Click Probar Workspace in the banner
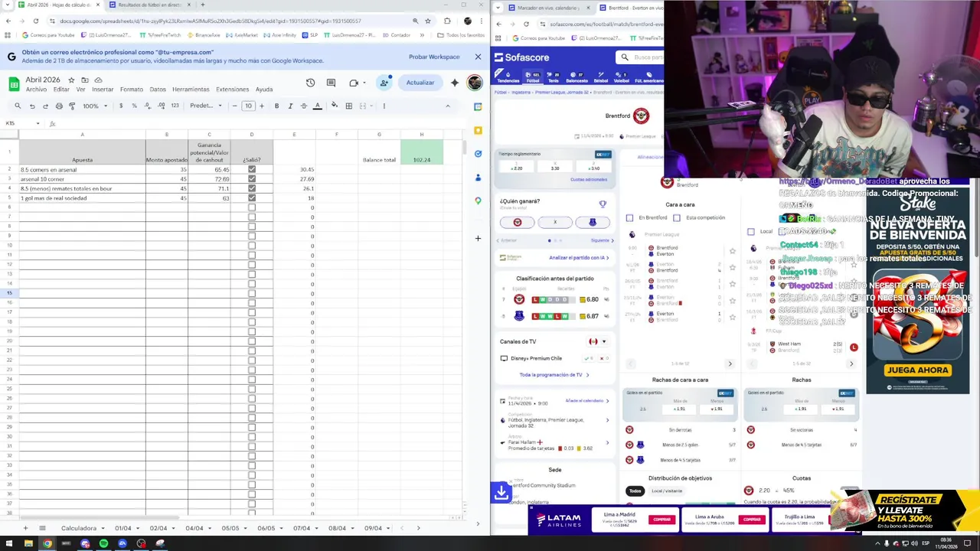 (x=434, y=57)
